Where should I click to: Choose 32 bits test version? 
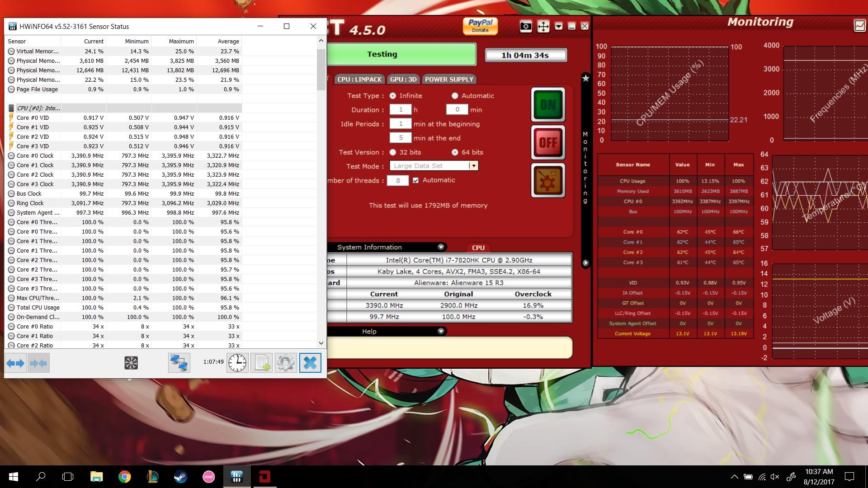392,152
